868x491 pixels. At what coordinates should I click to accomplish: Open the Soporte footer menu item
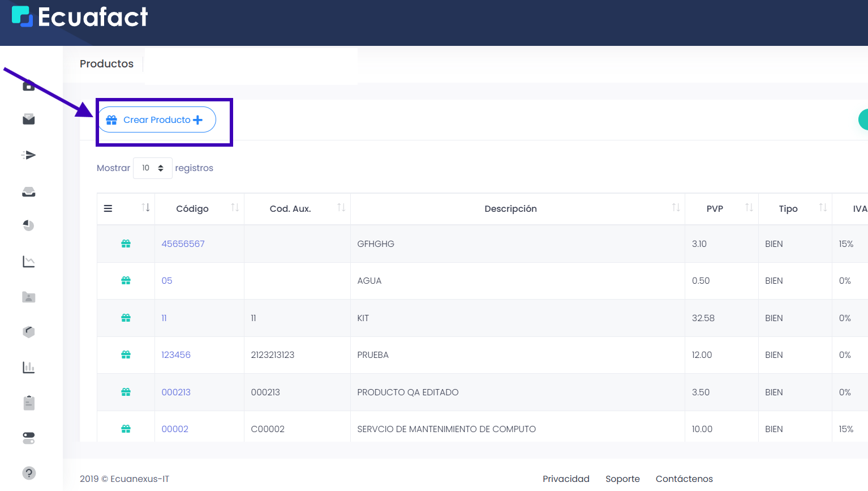coord(622,479)
